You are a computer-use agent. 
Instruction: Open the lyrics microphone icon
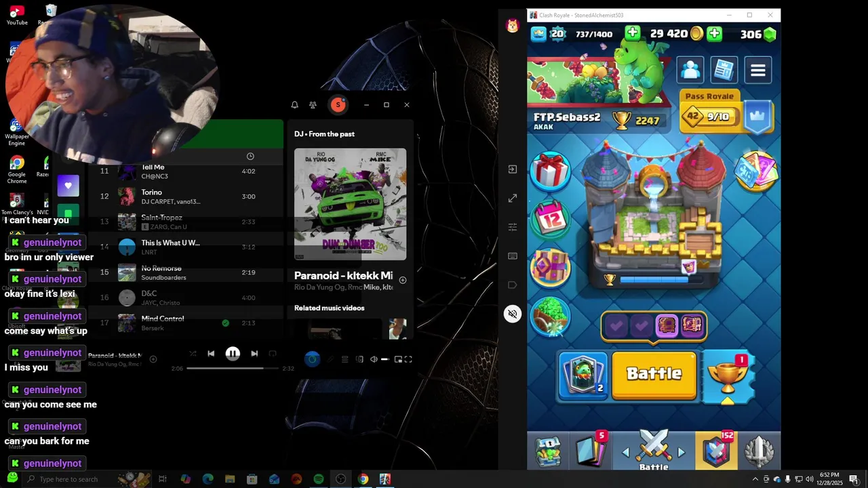(x=330, y=359)
